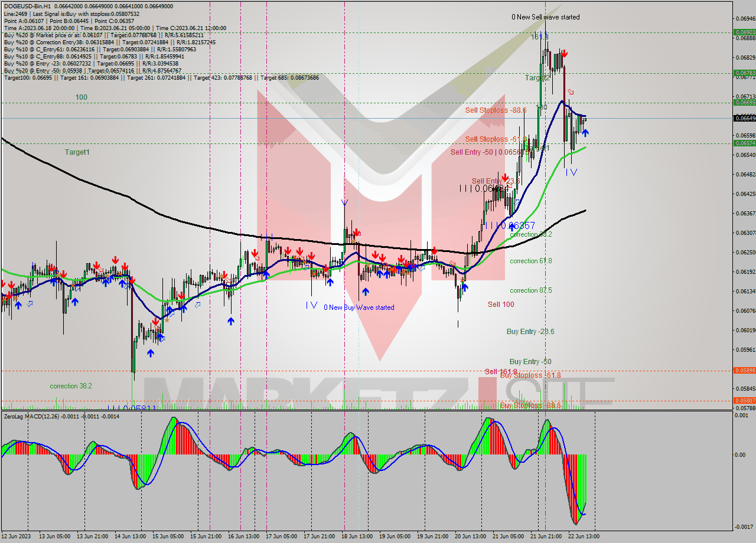This screenshot has height=543, width=756.
Task: Select the 17 Jun 21:00 time label
Action: tap(320, 537)
